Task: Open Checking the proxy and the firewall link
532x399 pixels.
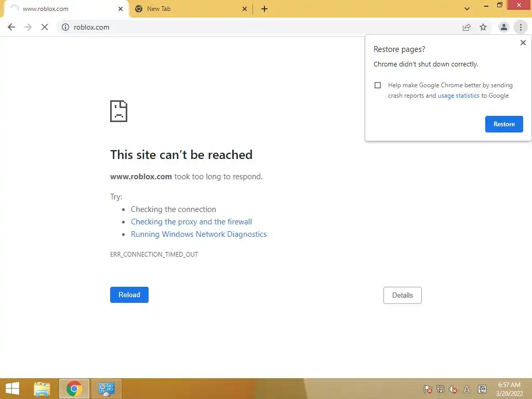Action: coord(191,222)
